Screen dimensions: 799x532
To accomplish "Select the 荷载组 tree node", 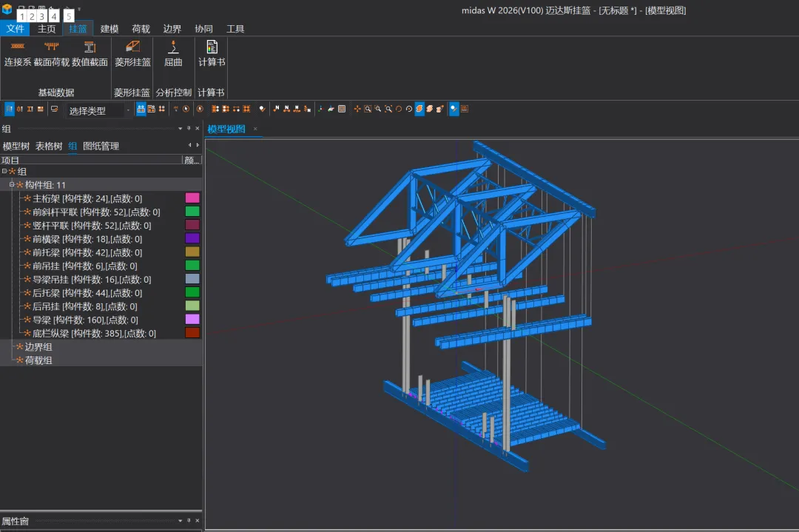I will tap(38, 360).
